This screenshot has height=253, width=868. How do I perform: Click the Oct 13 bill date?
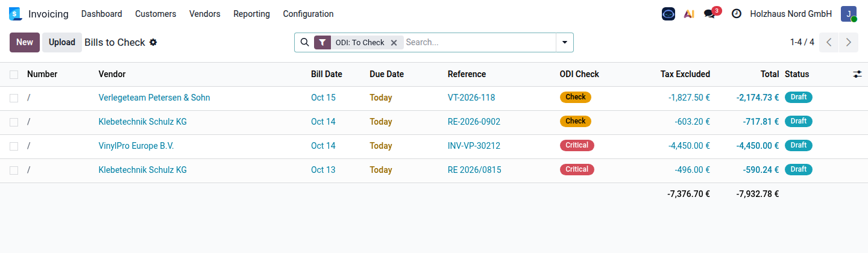[x=323, y=170]
